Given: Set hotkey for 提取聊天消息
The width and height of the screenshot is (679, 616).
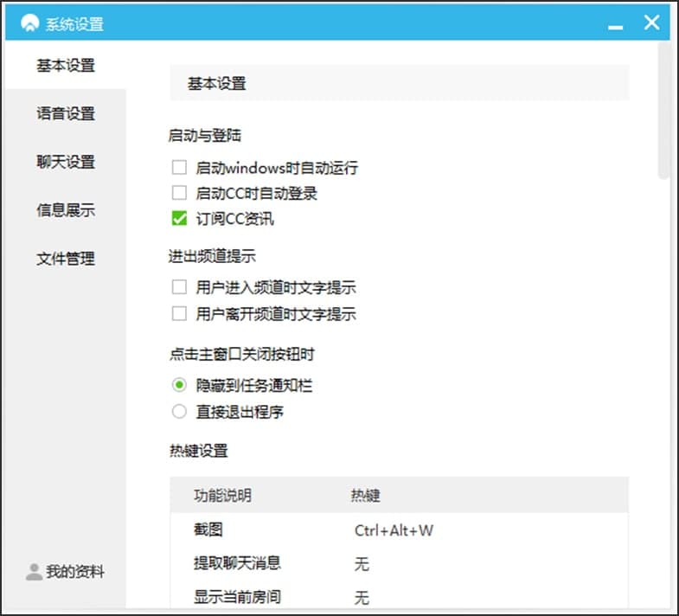Looking at the screenshot, I should click(x=362, y=564).
